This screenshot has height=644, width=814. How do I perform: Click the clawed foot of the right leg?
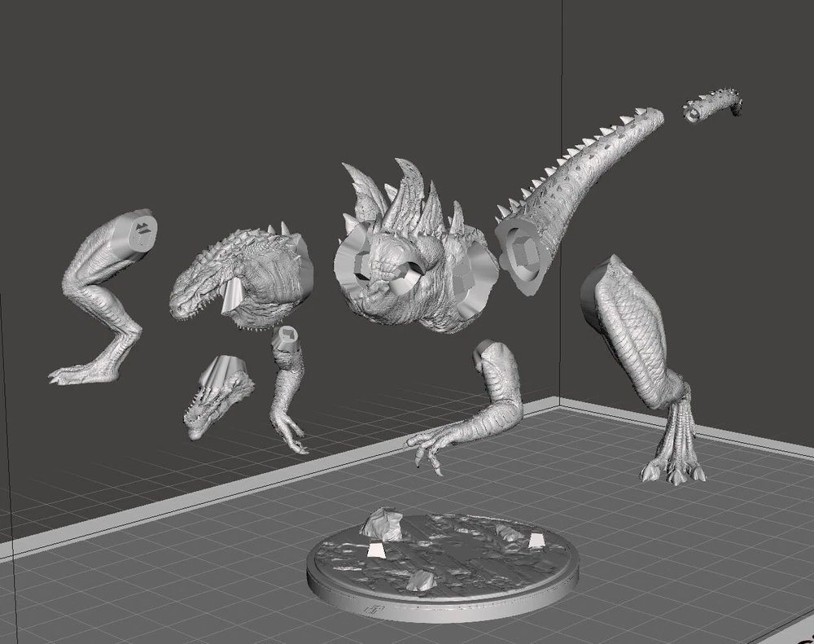(x=674, y=464)
